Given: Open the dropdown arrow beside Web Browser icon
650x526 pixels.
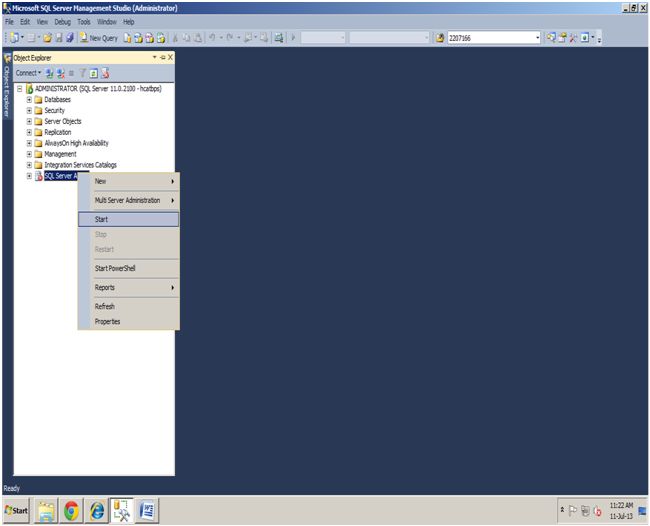Looking at the screenshot, I should 593,38.
